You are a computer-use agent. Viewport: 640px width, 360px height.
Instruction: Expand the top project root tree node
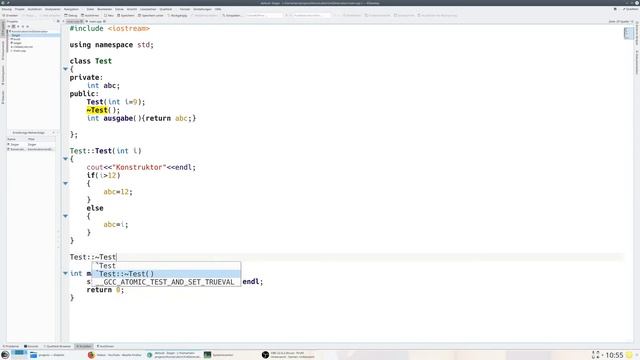pos(10,31)
